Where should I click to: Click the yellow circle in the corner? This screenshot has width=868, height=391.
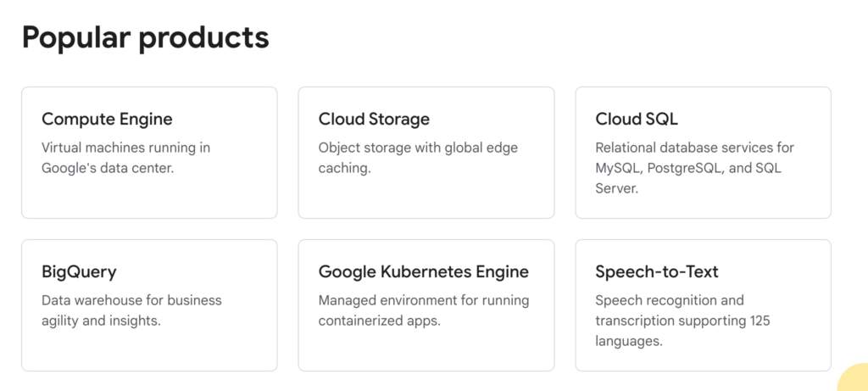pyautogui.click(x=854, y=379)
